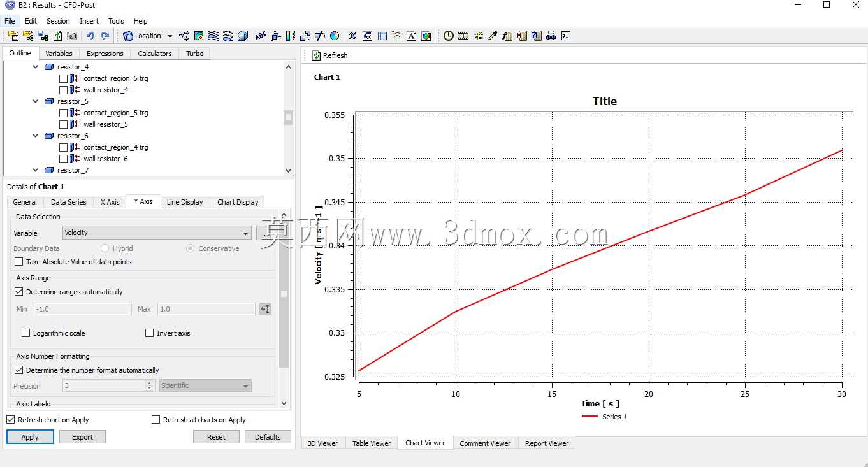
Task: Collapse the resistor_6 tree node
Action: 36,136
